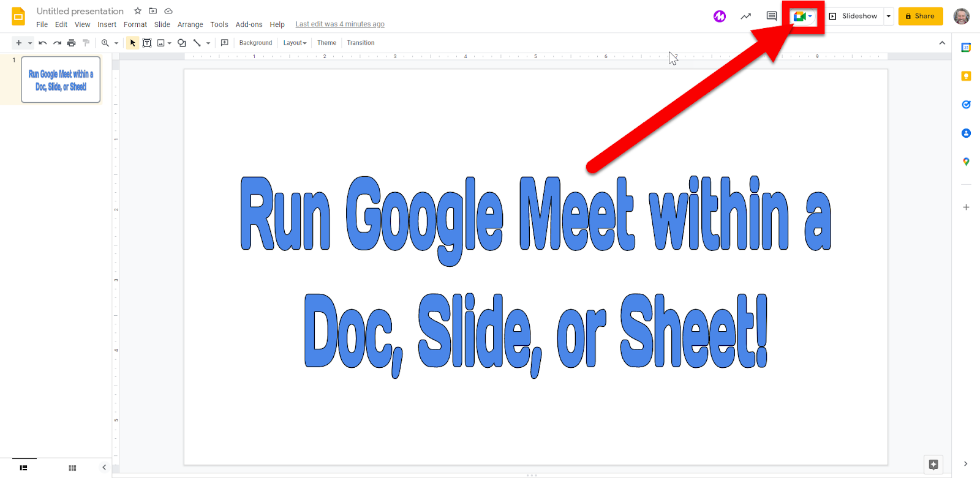Open the Google Meet call button
This screenshot has width=980, height=478.
coord(803,17)
